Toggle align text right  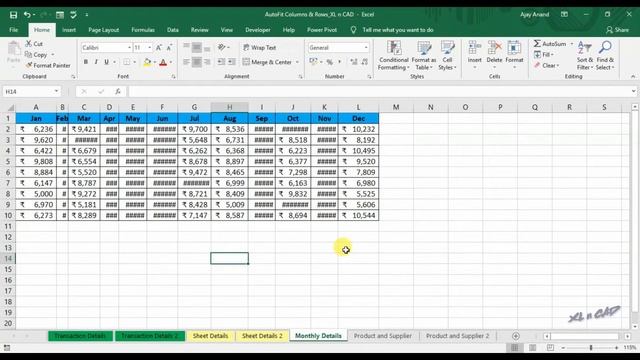click(207, 62)
